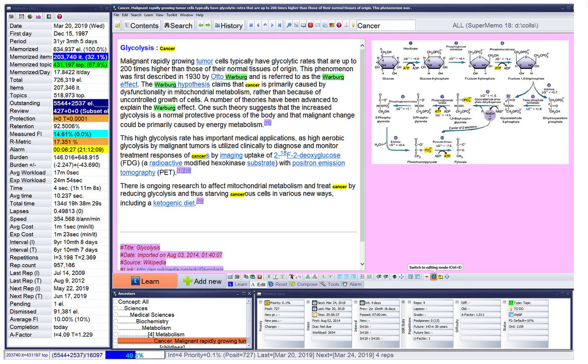
Task: Click the bullet list icon
Action: click(x=362, y=277)
